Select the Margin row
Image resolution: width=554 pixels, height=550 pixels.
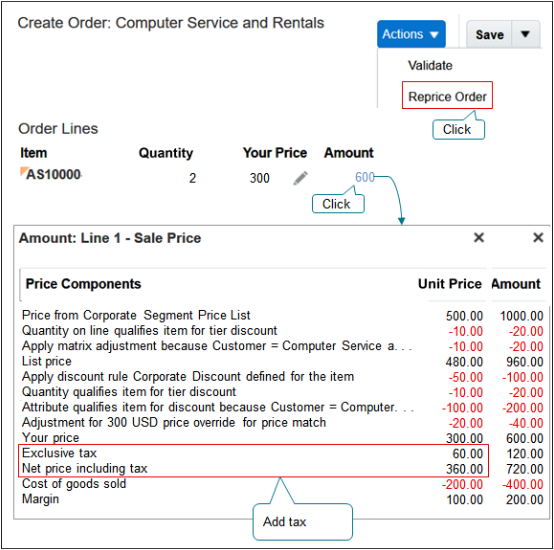282,499
